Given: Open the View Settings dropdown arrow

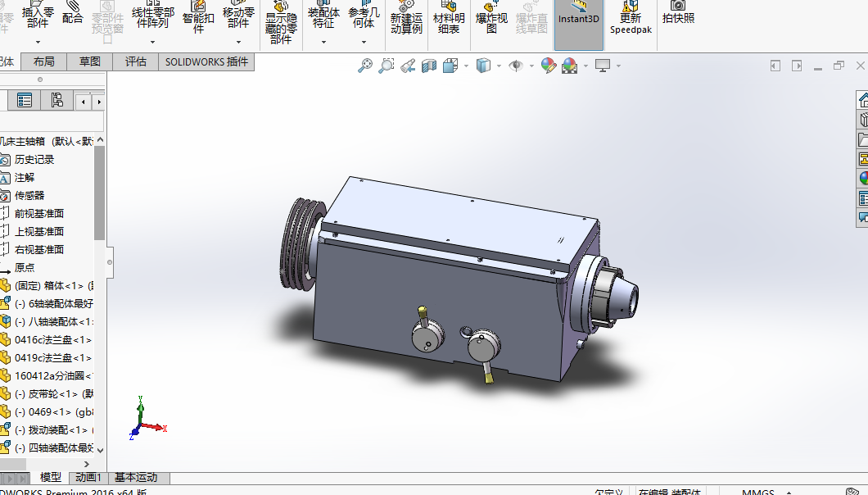Looking at the screenshot, I should coord(618,66).
